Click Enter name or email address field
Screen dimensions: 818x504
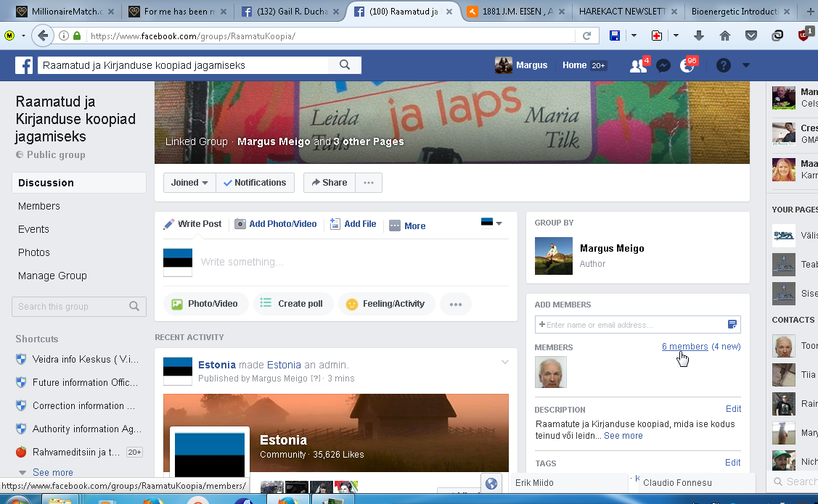point(631,325)
